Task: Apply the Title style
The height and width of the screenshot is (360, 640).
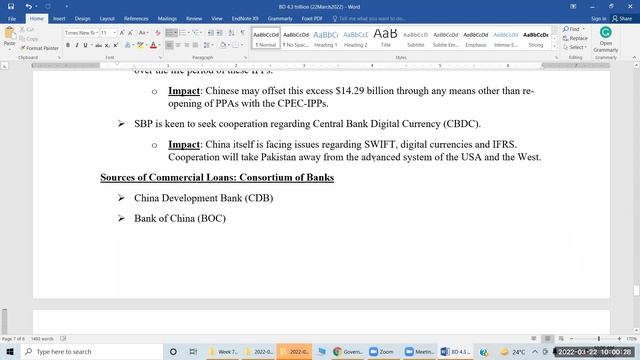Action: (385, 39)
